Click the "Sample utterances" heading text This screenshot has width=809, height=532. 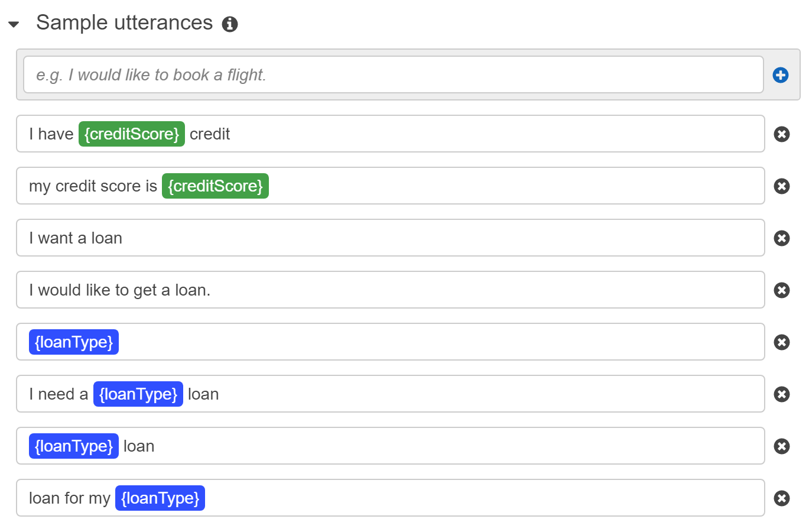(x=124, y=23)
